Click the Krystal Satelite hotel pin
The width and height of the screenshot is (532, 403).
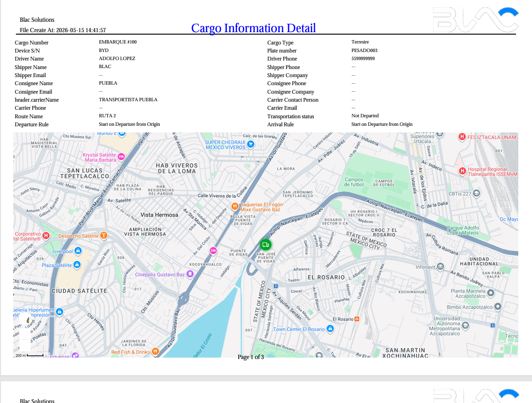[x=121, y=157]
